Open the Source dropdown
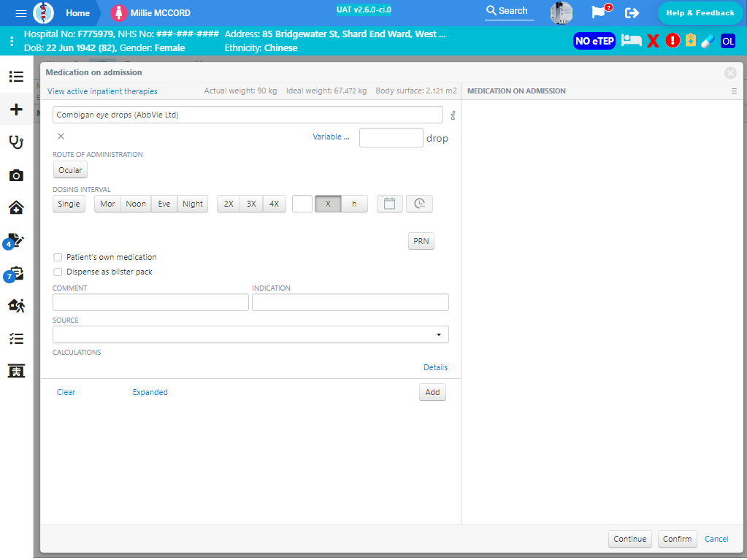The image size is (747, 560). (250, 335)
